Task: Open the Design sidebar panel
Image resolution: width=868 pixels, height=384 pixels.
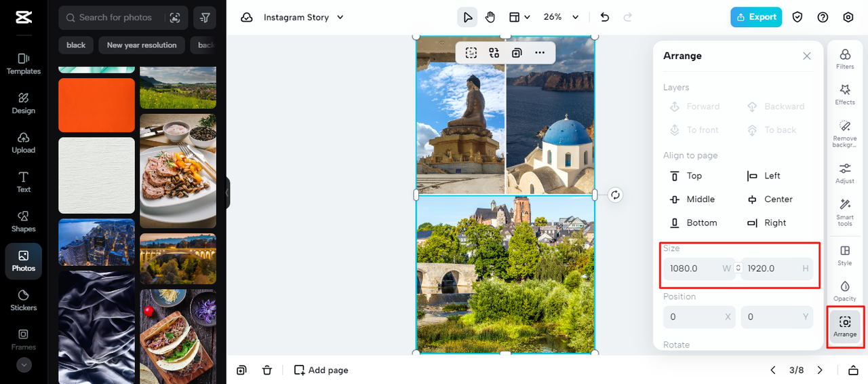Action: [x=24, y=103]
